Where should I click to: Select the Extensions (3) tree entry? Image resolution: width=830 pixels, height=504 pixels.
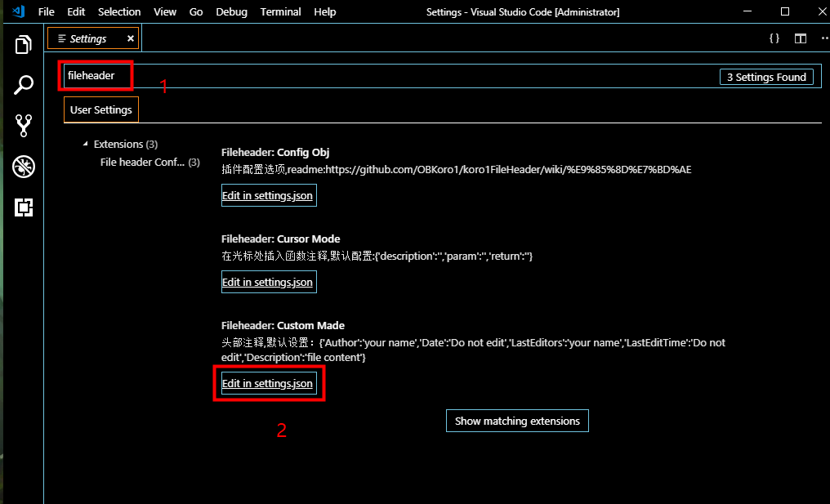click(126, 144)
